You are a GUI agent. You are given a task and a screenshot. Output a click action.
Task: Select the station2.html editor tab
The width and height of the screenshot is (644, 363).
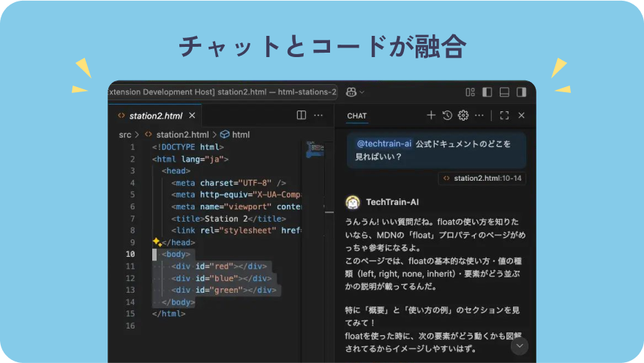click(x=155, y=116)
